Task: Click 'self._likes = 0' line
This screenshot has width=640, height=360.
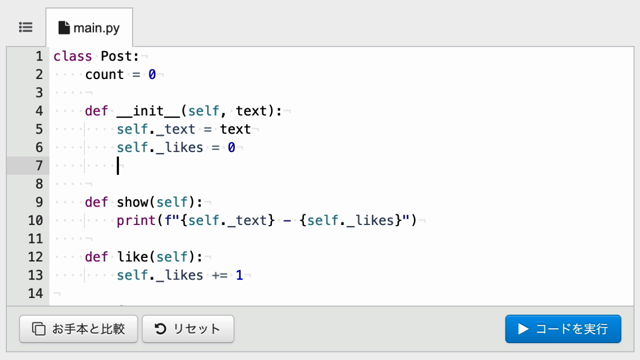Action: [x=176, y=147]
